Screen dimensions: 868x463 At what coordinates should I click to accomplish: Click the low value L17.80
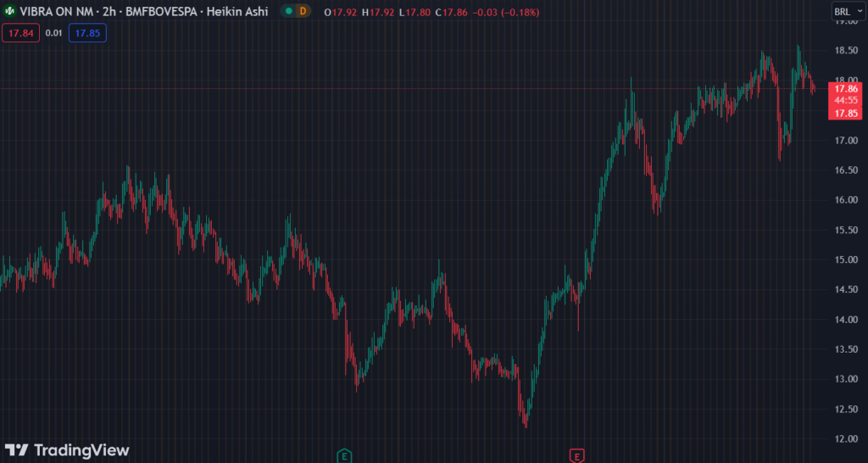pyautogui.click(x=415, y=12)
